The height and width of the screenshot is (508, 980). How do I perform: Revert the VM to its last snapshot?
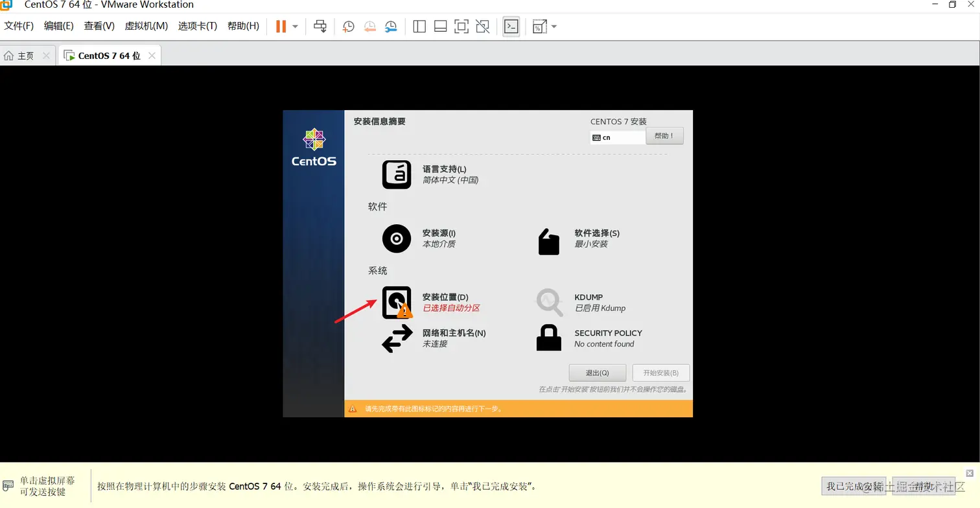[x=369, y=27]
